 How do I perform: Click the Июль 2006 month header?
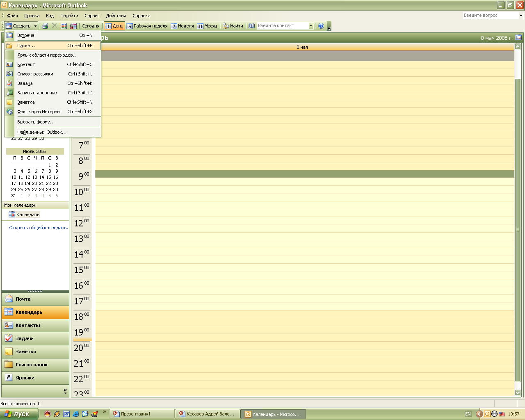[34, 151]
